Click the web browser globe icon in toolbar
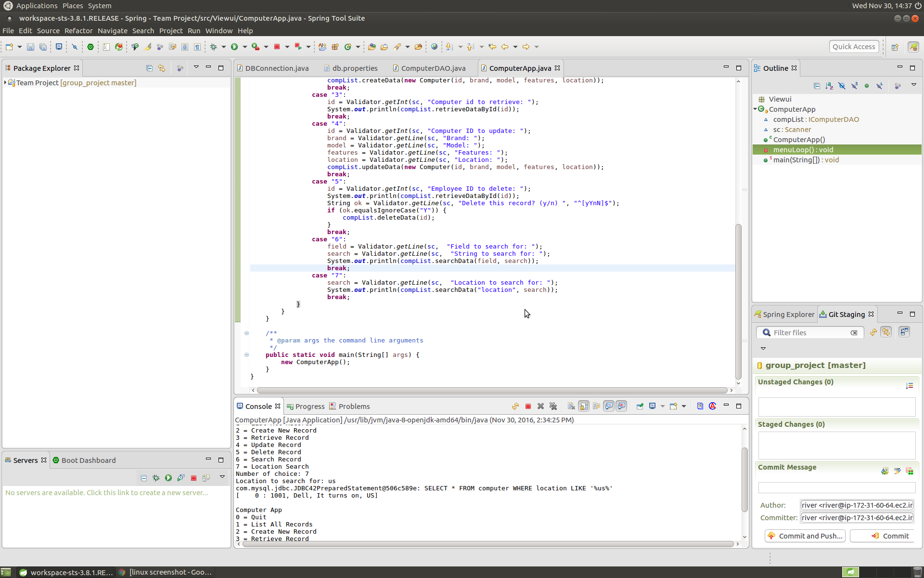Screen dimensions: 924x578 pyautogui.click(x=434, y=47)
